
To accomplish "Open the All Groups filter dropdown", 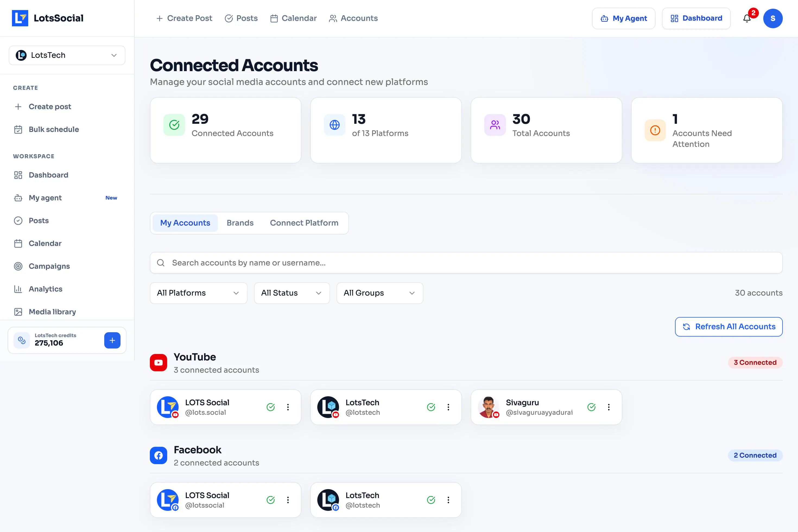I will click(380, 293).
